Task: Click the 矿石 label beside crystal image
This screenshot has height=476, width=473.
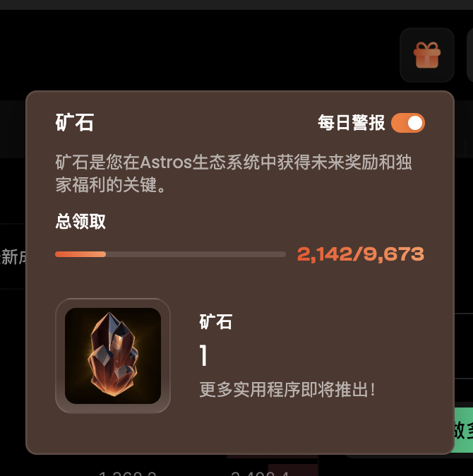Action: (216, 322)
